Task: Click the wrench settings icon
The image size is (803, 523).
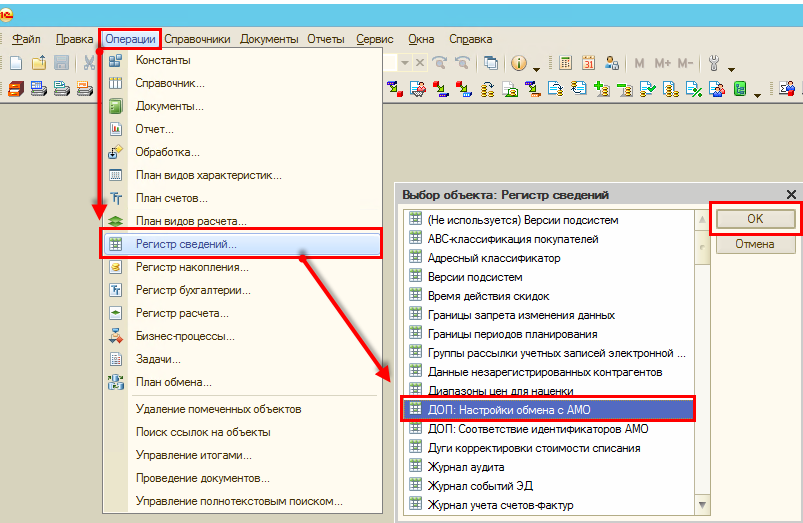Action: (714, 63)
